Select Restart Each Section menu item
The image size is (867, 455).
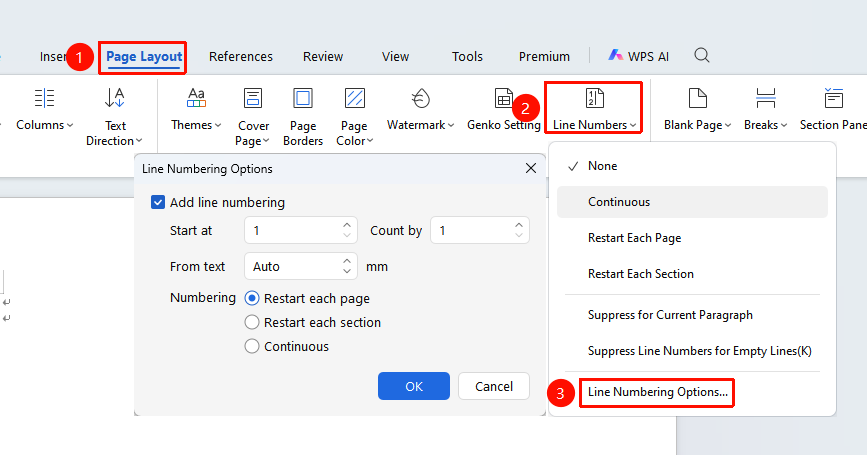click(x=692, y=274)
